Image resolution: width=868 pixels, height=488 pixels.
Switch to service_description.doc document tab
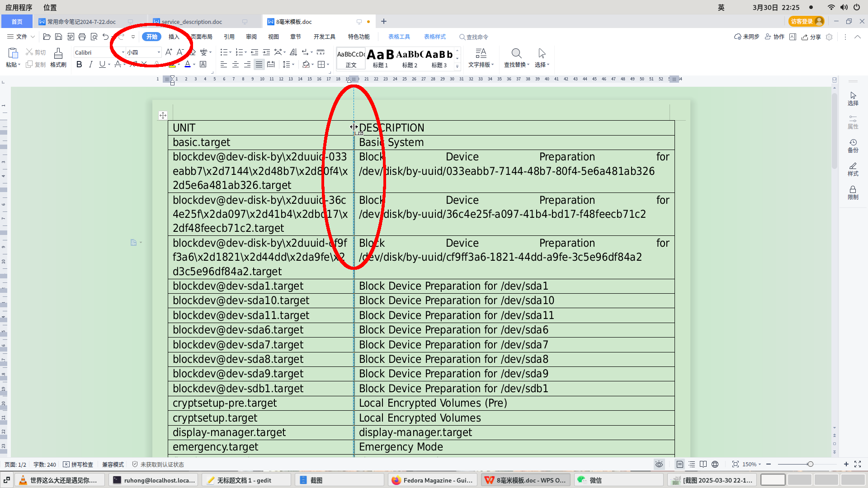pyautogui.click(x=192, y=22)
